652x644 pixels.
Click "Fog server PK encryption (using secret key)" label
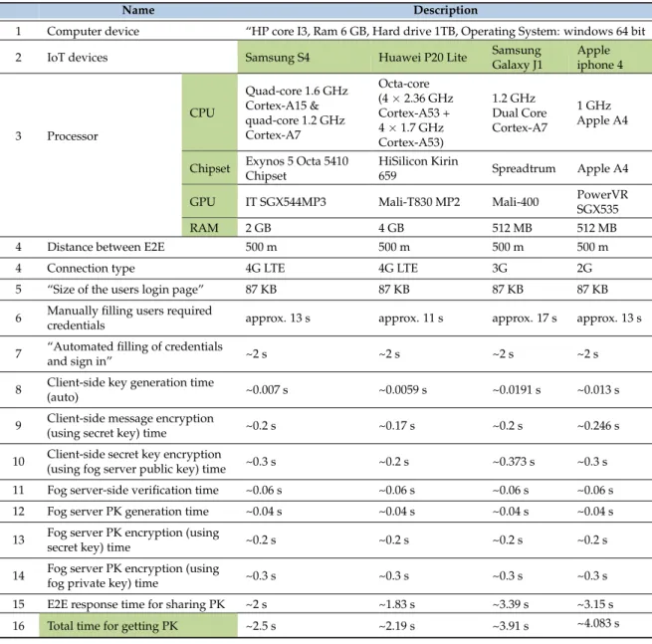pos(133,540)
